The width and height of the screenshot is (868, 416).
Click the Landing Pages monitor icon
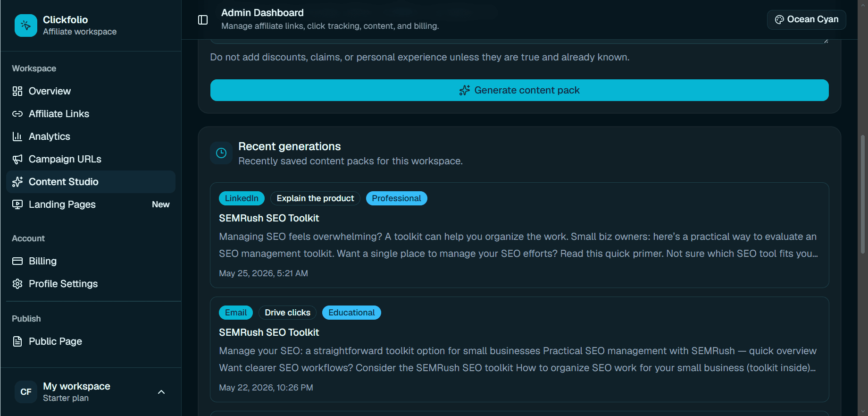[x=17, y=204]
